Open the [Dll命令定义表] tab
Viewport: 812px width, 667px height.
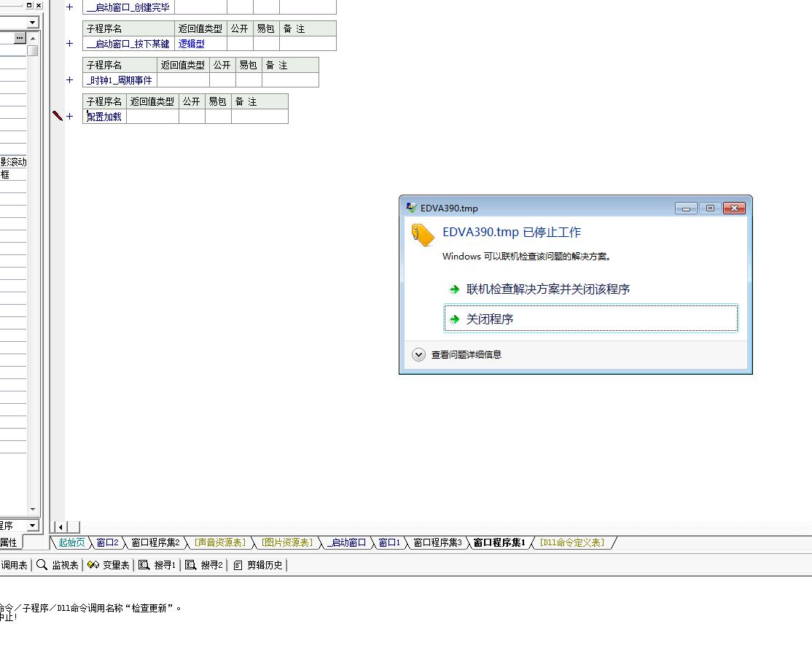coord(572,542)
